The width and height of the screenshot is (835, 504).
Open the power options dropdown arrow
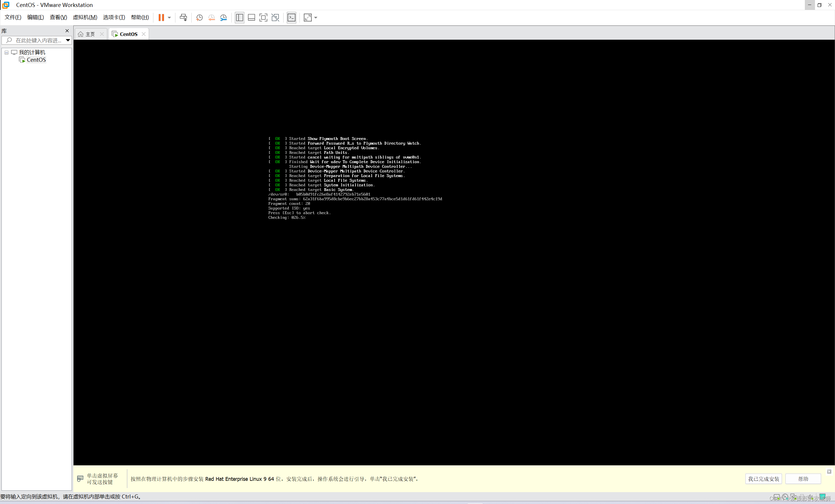pos(169,18)
